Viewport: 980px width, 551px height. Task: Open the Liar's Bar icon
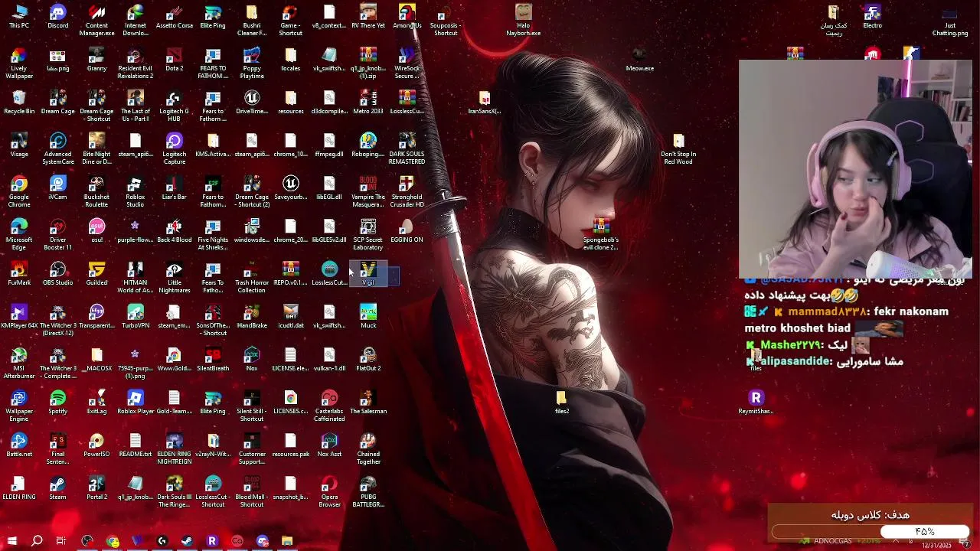[175, 188]
